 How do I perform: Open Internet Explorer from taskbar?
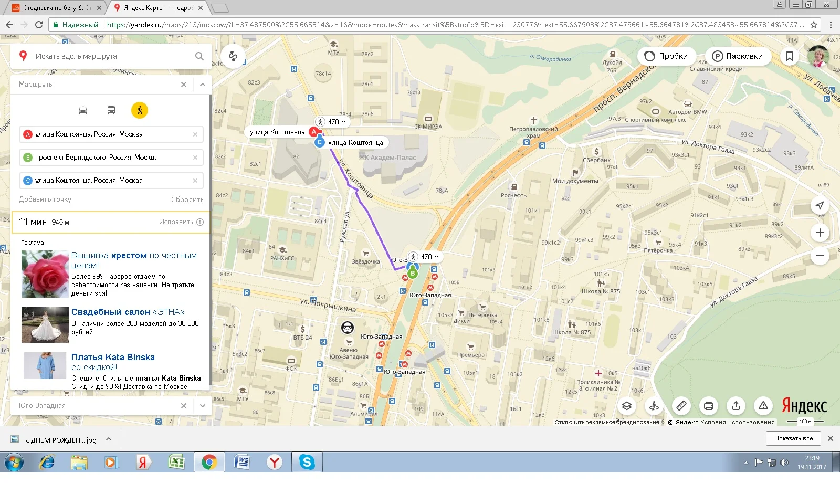pyautogui.click(x=47, y=463)
